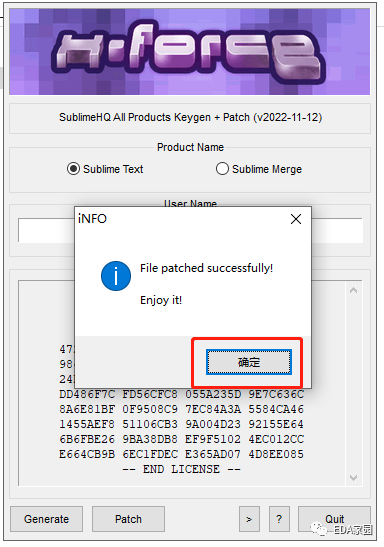Click the license box scroll up arrow
This screenshot has width=384, height=547.
(x=353, y=290)
